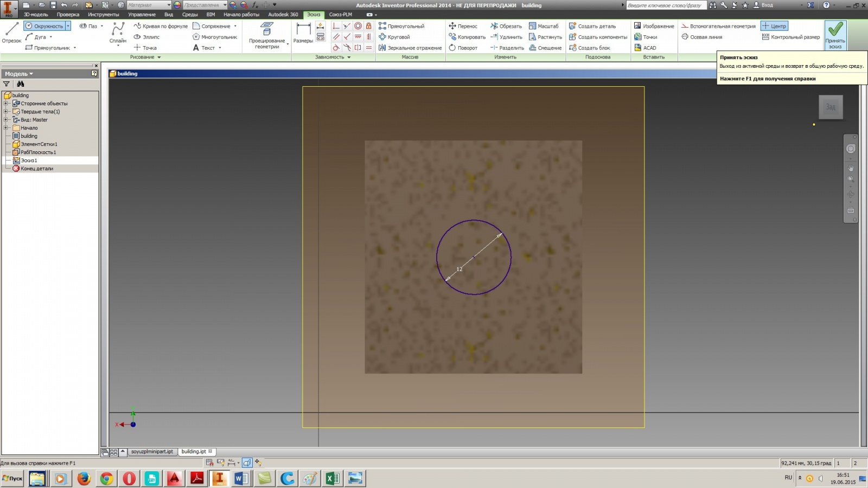This screenshot has height=488, width=868.
Task: Switch to soyuzplminipart.ipt document tab
Action: point(152,452)
